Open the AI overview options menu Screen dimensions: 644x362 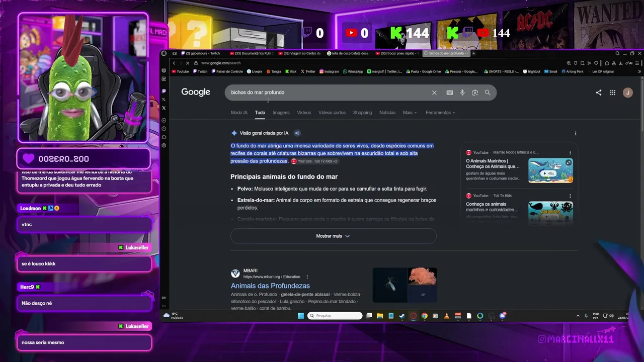coord(576,133)
